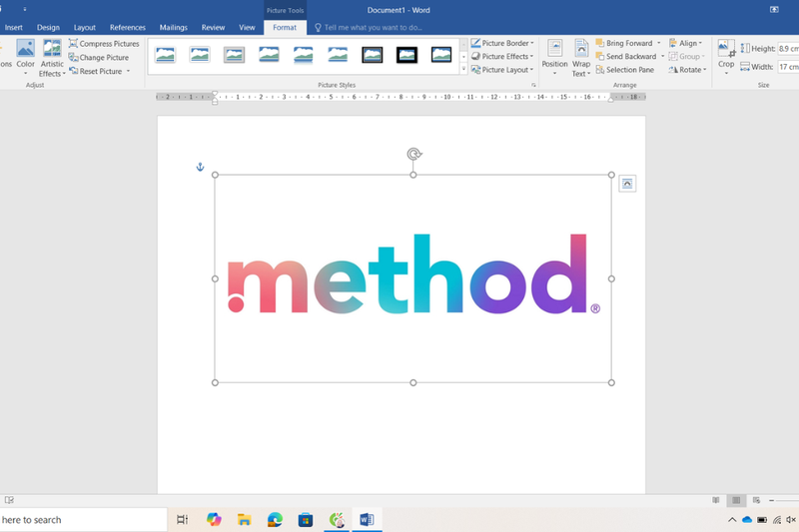This screenshot has height=532, width=799.
Task: Click the taskbar search box
Action: click(83, 520)
